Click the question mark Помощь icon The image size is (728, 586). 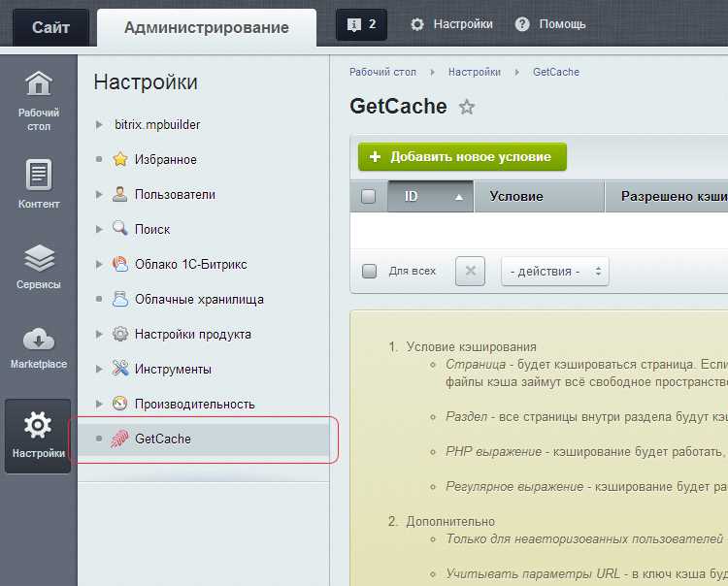tap(522, 24)
